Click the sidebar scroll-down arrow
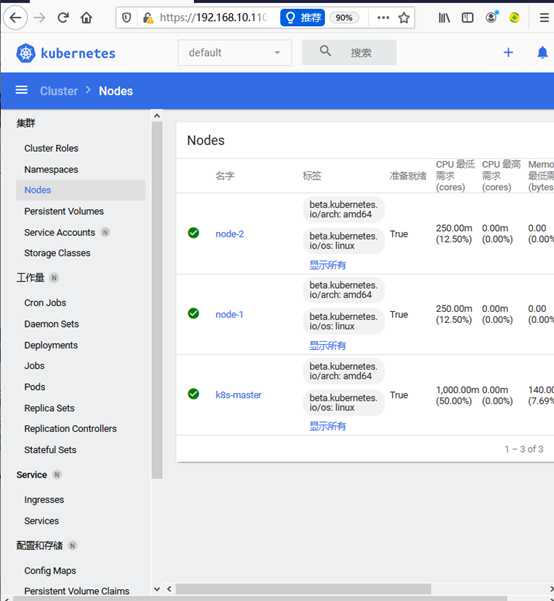The height and width of the screenshot is (601, 554). pyautogui.click(x=156, y=589)
